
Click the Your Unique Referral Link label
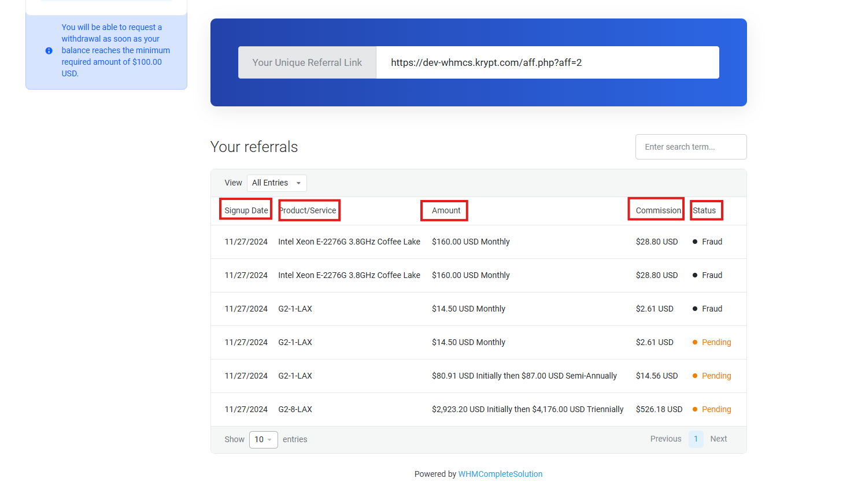pos(307,62)
